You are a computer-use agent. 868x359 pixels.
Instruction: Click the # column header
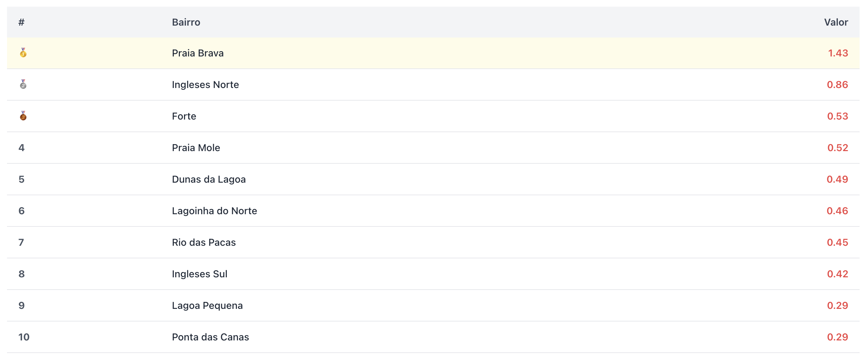click(21, 22)
